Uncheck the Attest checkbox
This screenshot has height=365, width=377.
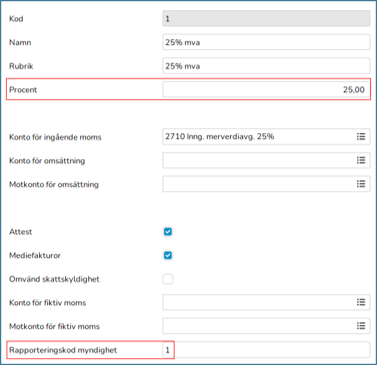(x=168, y=232)
